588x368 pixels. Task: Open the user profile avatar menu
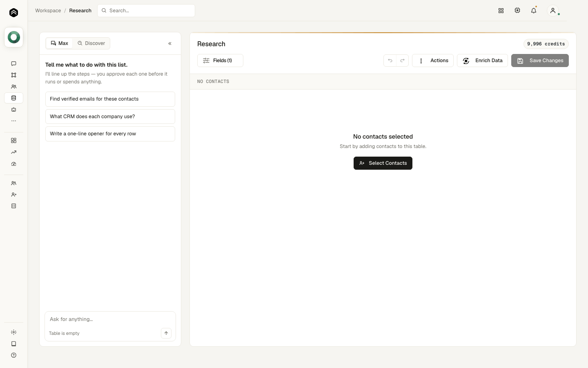click(553, 11)
